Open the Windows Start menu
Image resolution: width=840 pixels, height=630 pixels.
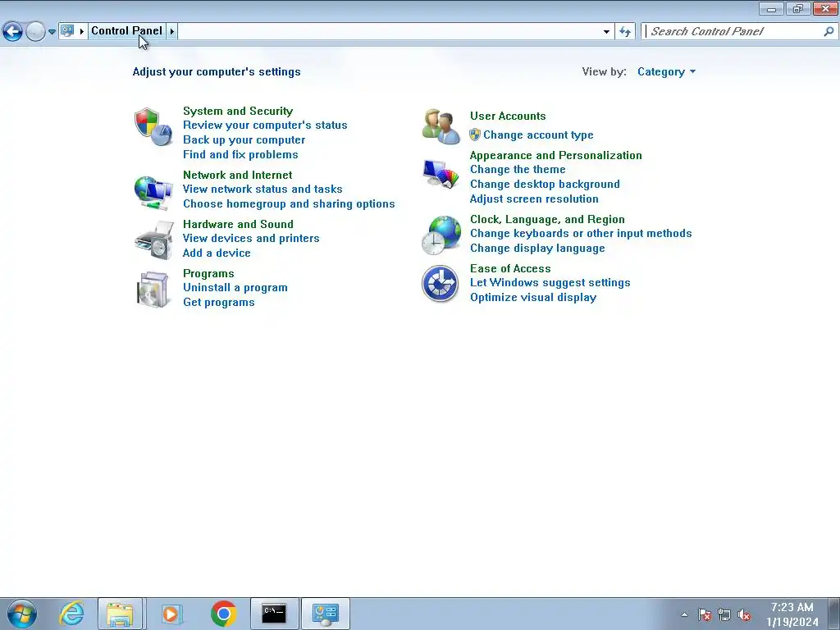coord(22,614)
